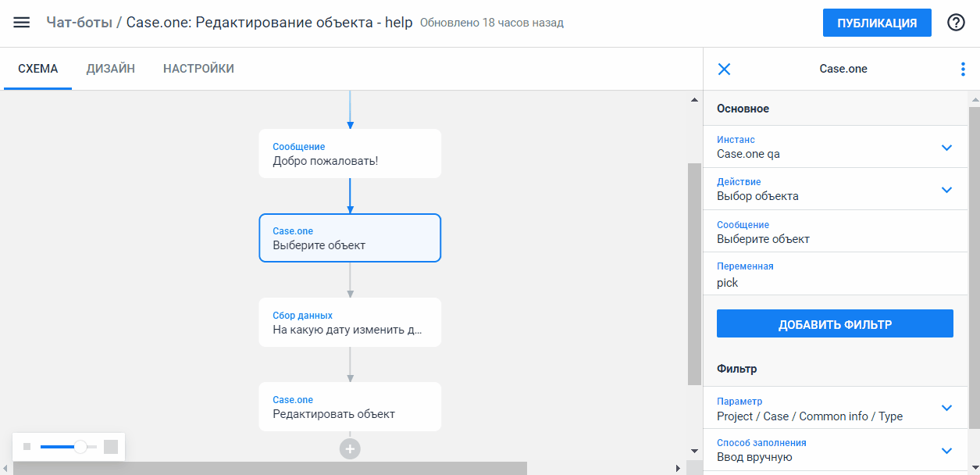980x475 pixels.
Task: Click the Добавить фильтр button
Action: coord(835,323)
